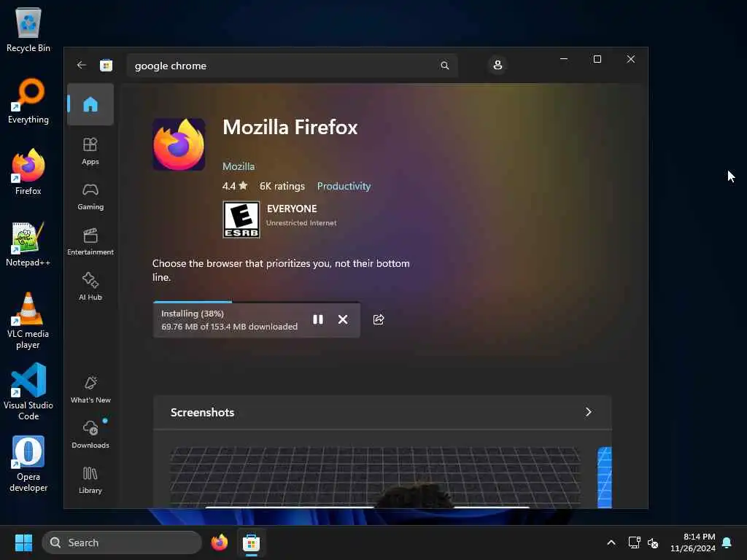Viewport: 747px width, 560px height.
Task: Select the Notepad++ desktop shortcut
Action: click(28, 244)
